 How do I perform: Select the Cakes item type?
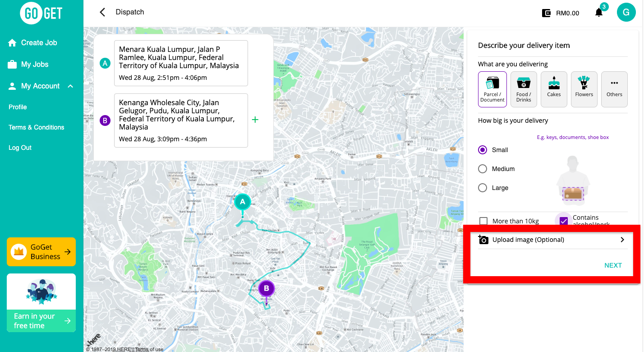(x=554, y=89)
